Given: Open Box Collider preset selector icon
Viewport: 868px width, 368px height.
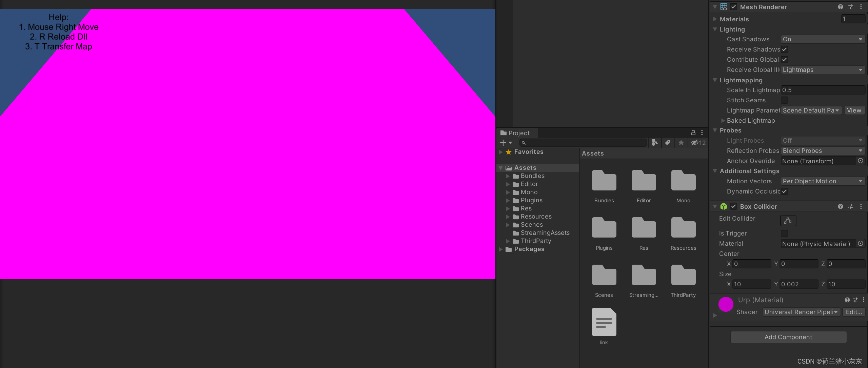Looking at the screenshot, I should pyautogui.click(x=851, y=206).
